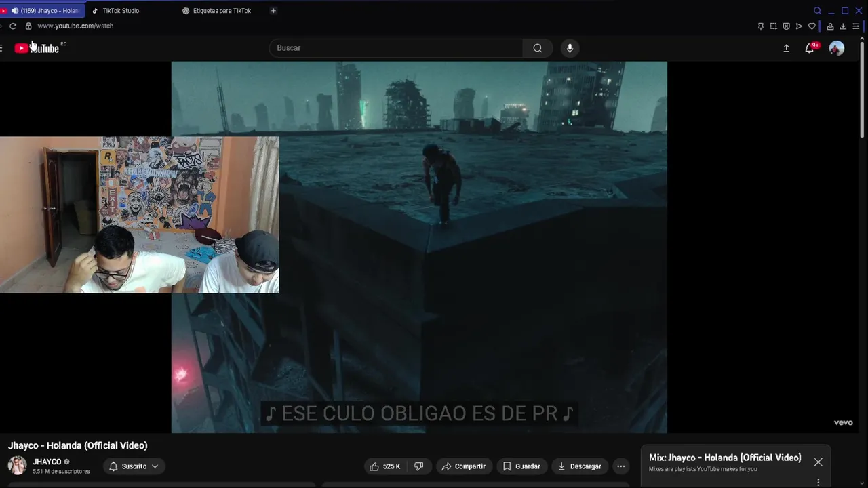The width and height of the screenshot is (868, 488).
Task: Open the browser downloads icon
Action: tap(843, 26)
